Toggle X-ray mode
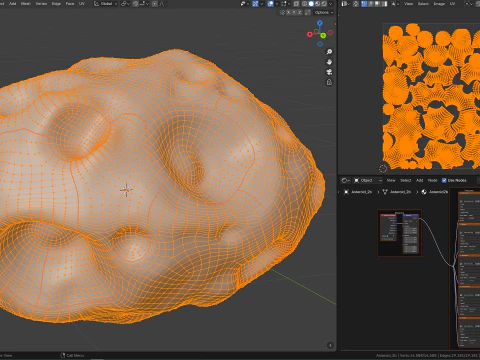Viewport: 480px width, 360px height. (x=296, y=4)
